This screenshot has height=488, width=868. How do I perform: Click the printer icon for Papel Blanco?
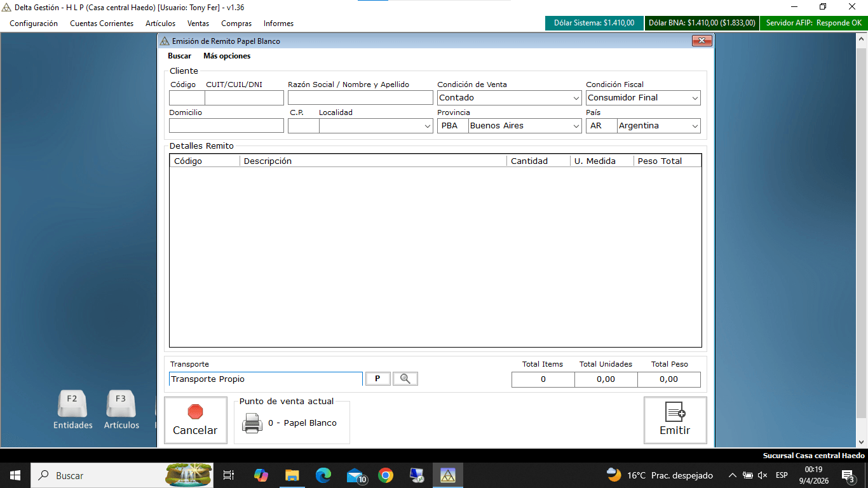252,423
